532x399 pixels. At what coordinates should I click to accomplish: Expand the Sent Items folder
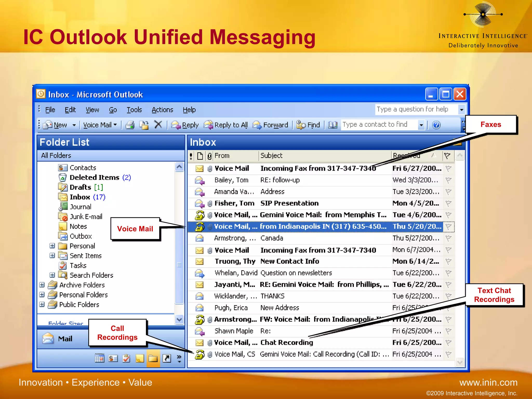52,256
